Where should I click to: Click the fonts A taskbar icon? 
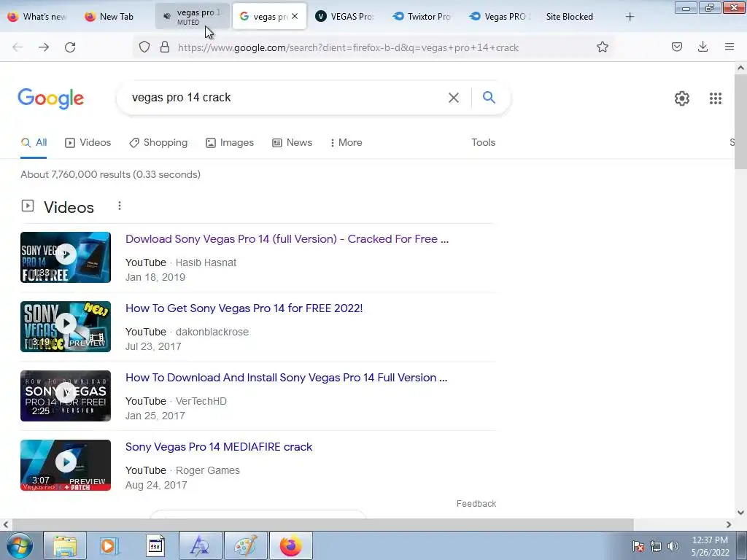(x=200, y=545)
